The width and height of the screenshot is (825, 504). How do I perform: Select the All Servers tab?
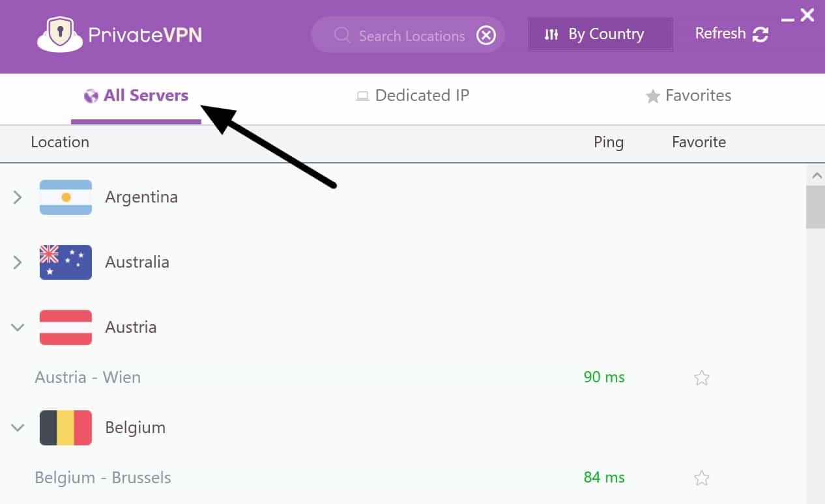(136, 96)
